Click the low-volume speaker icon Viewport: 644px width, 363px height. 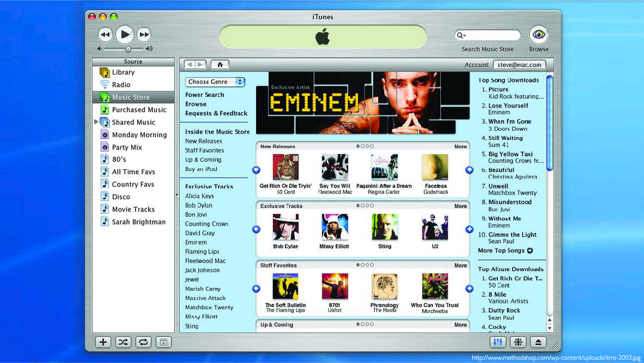tap(99, 49)
